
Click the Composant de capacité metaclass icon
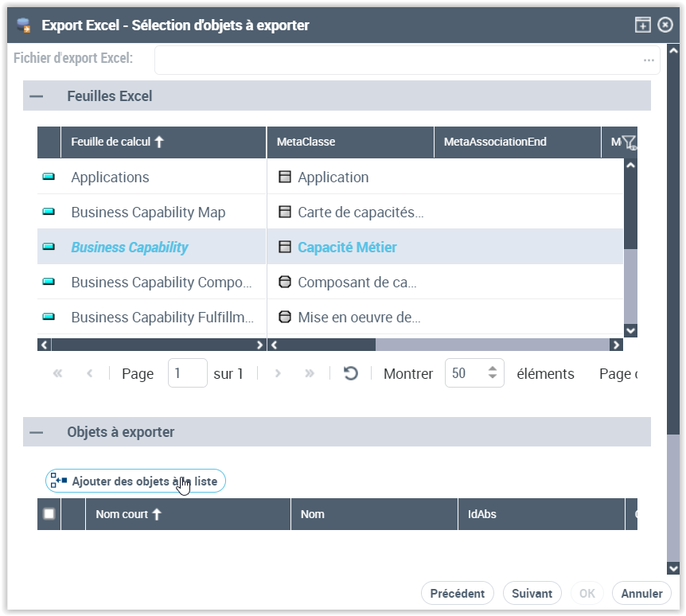[285, 283]
